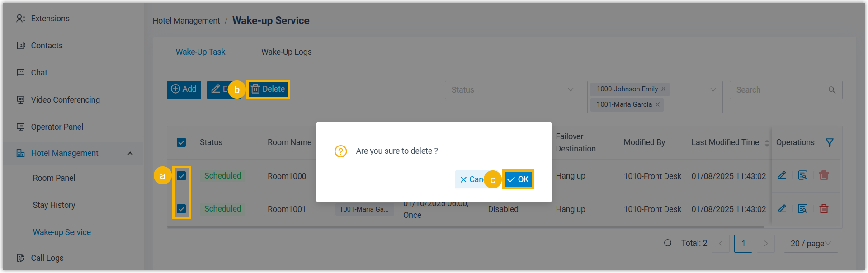
Task: Click into the Search input field
Action: tap(779, 90)
